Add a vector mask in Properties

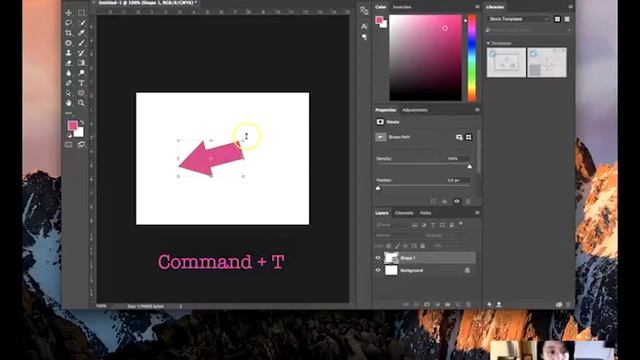pos(469,137)
